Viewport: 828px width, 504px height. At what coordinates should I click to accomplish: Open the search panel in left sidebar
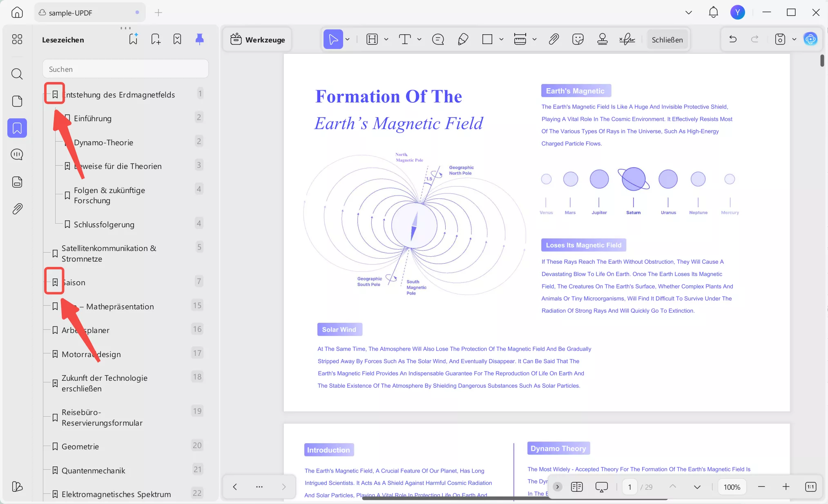click(17, 74)
